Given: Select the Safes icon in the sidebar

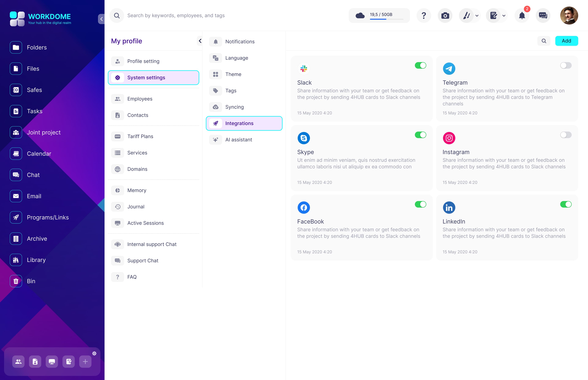Looking at the screenshot, I should 15,90.
